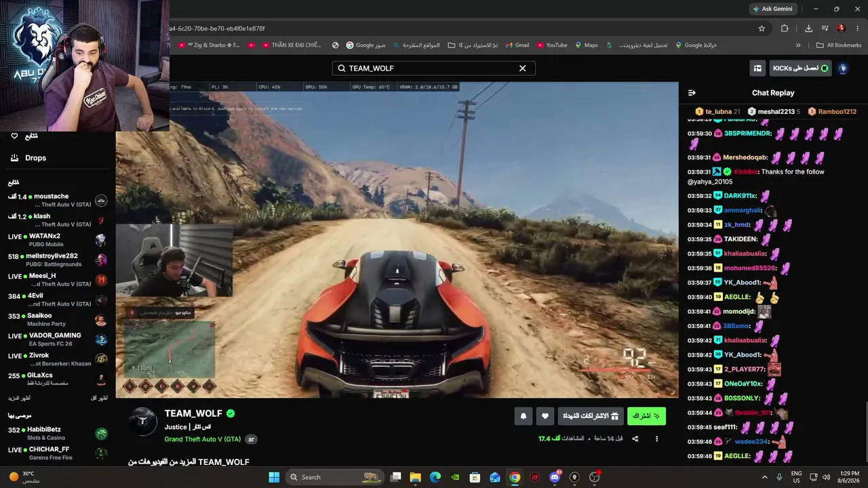Open the video more-options dots
The image size is (868, 488).
656,439
